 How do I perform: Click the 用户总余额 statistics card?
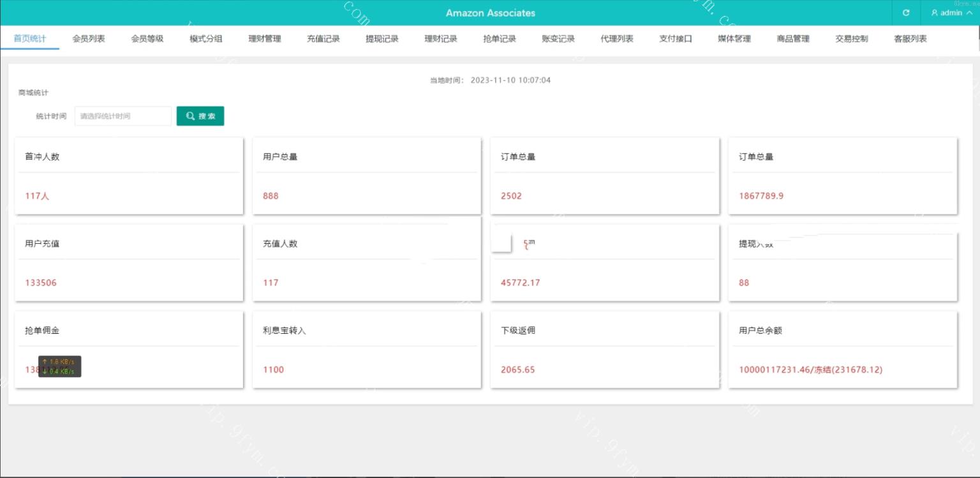[x=843, y=350]
